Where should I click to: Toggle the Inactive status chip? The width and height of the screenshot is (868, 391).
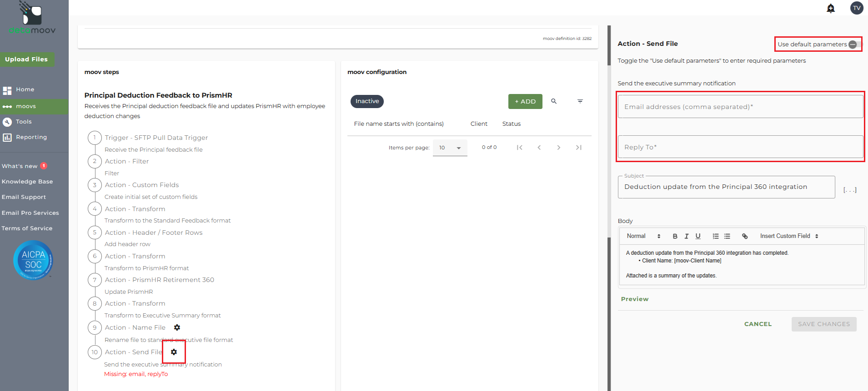367,101
